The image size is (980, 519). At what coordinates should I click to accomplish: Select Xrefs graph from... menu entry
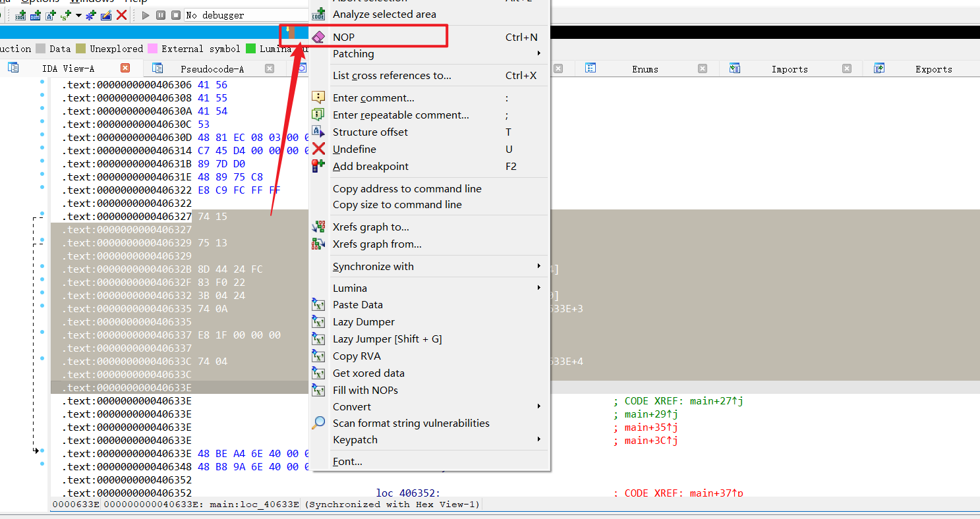(429, 244)
